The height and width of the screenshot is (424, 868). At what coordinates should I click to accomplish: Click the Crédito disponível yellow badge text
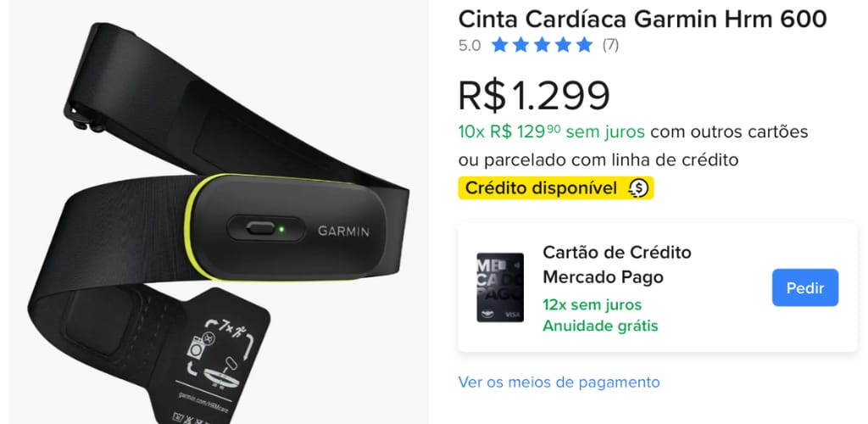tap(541, 188)
